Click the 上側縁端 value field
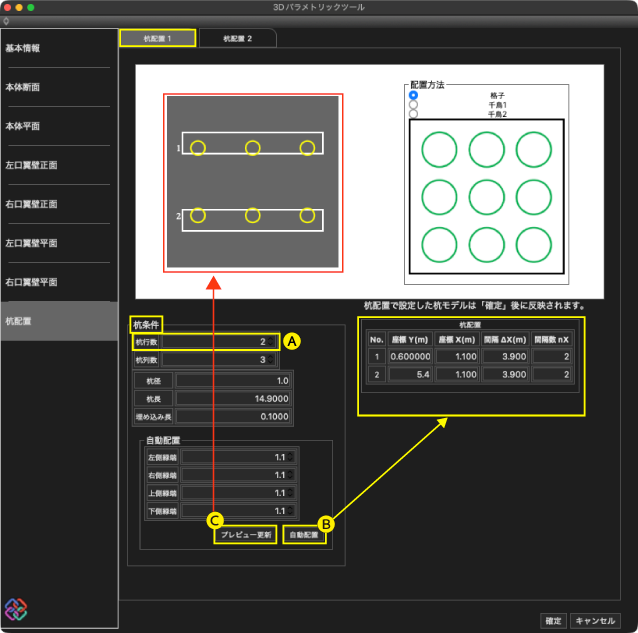Image resolution: width=638 pixels, height=633 pixels. [x=238, y=493]
